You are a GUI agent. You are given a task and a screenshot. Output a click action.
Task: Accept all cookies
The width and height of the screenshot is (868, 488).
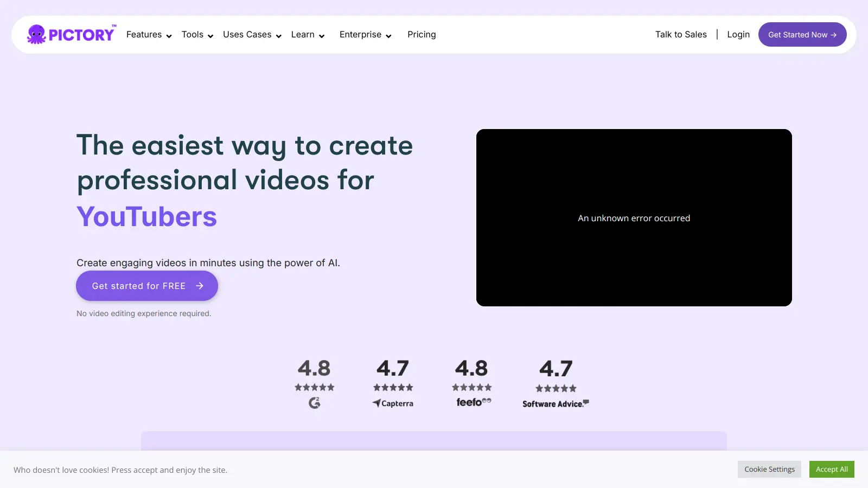point(831,469)
